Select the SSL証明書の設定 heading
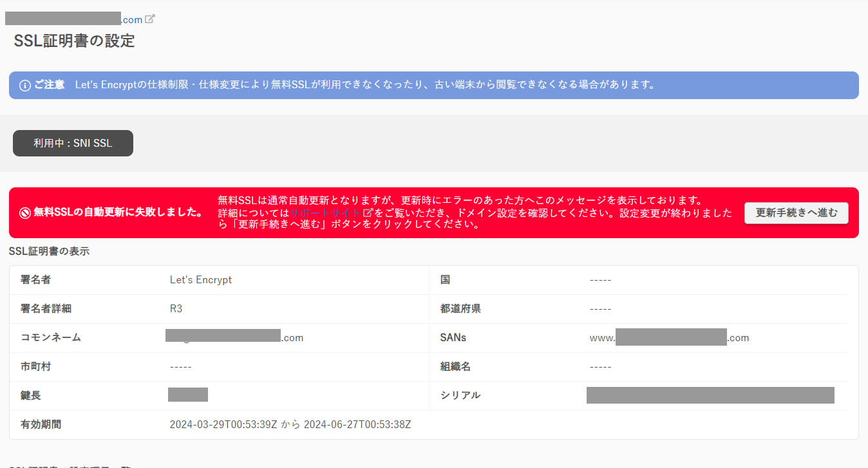 75,41
